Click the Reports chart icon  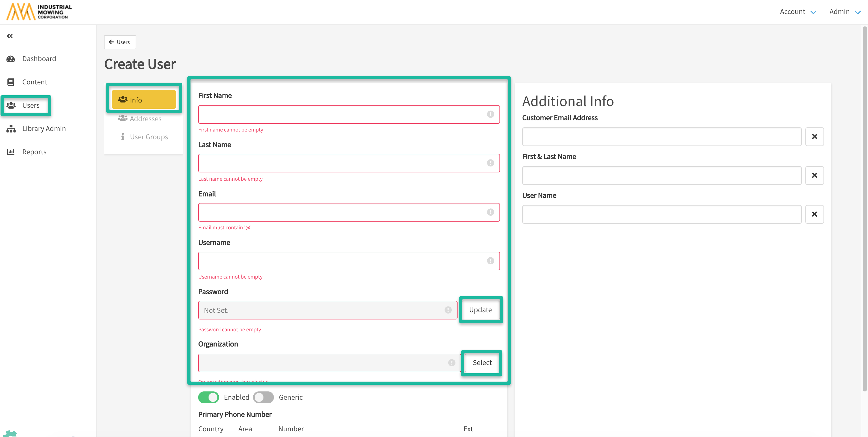pos(11,152)
